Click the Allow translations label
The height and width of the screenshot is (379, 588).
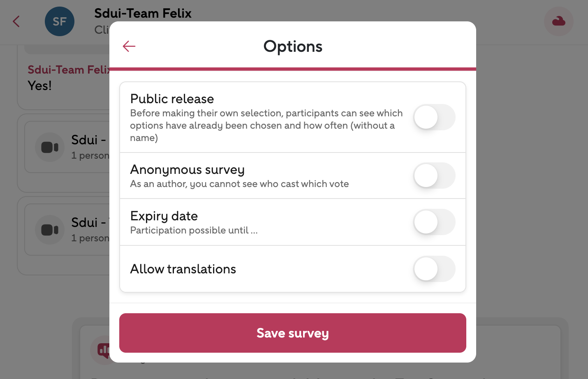[183, 269]
